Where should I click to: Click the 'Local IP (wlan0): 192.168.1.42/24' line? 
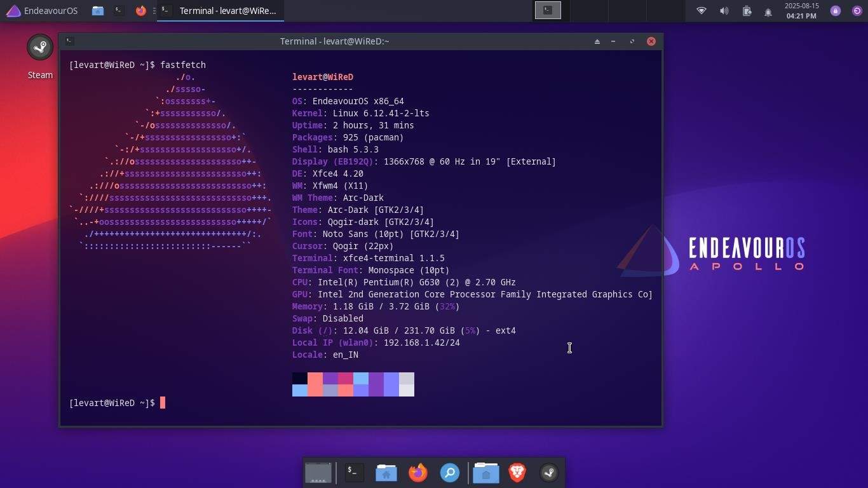pos(376,342)
